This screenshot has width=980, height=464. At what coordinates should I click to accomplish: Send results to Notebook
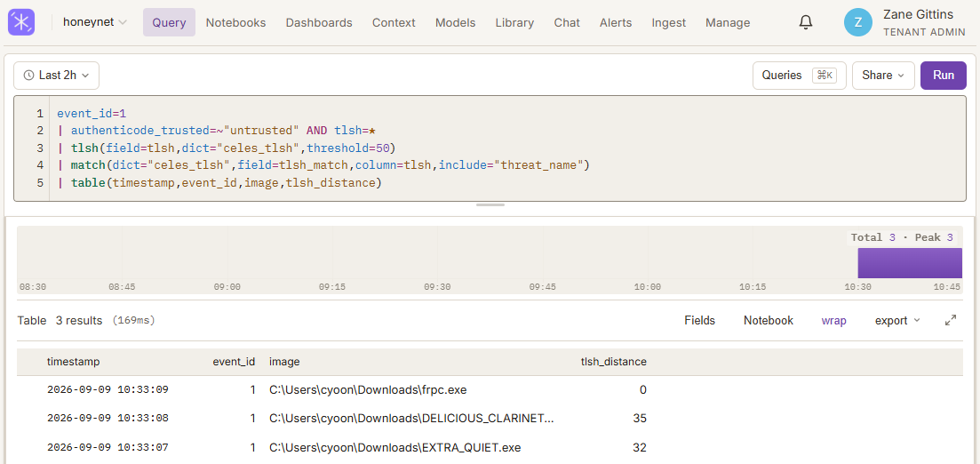click(x=769, y=320)
